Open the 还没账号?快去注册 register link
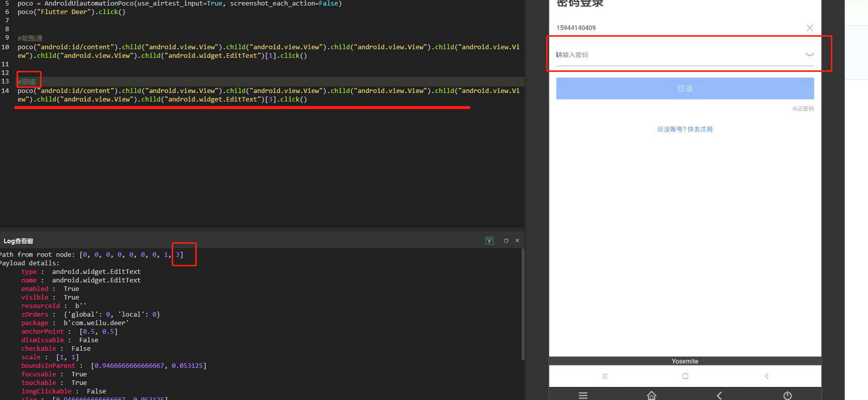Viewport: 868px width, 400px height. (x=685, y=129)
